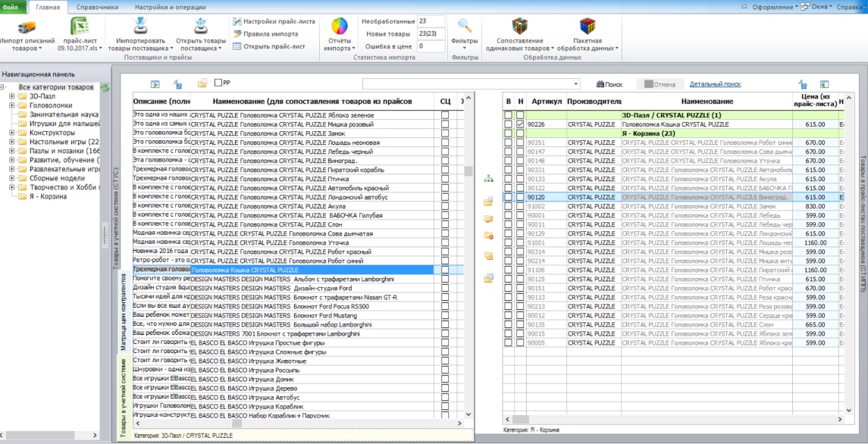Open the Excel price-list 09.10.2017.xls icon
Viewport: 868px width, 444px height.
pyautogui.click(x=80, y=27)
